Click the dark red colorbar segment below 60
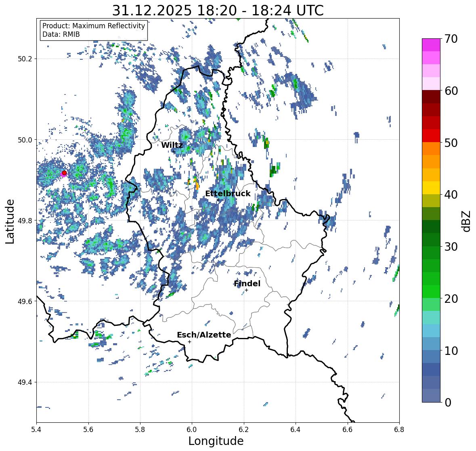476x451 pixels. point(431,97)
